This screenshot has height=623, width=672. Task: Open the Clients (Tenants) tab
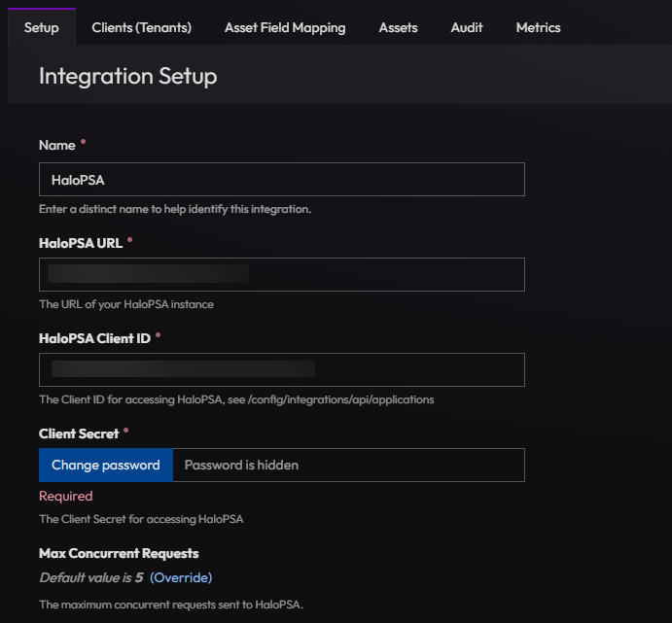pyautogui.click(x=141, y=27)
